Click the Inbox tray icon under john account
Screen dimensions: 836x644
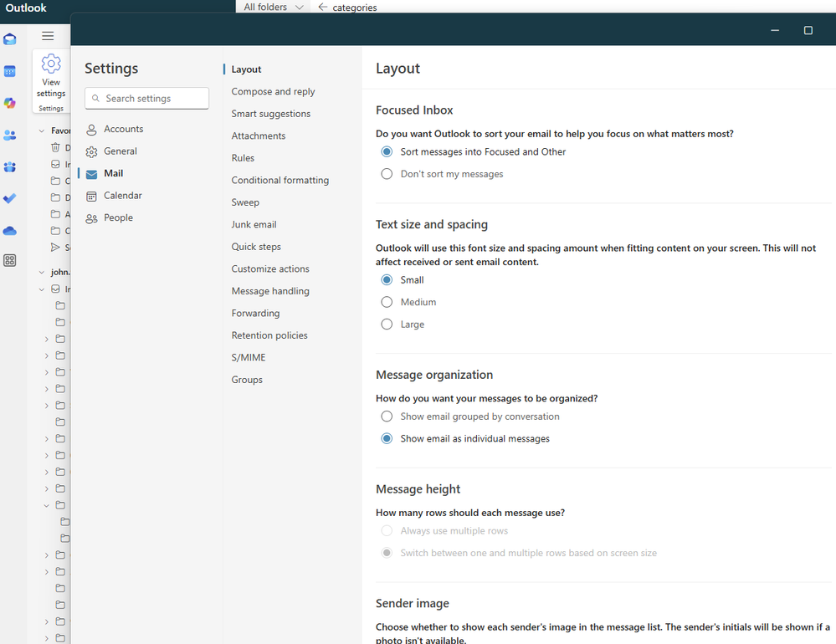click(55, 289)
